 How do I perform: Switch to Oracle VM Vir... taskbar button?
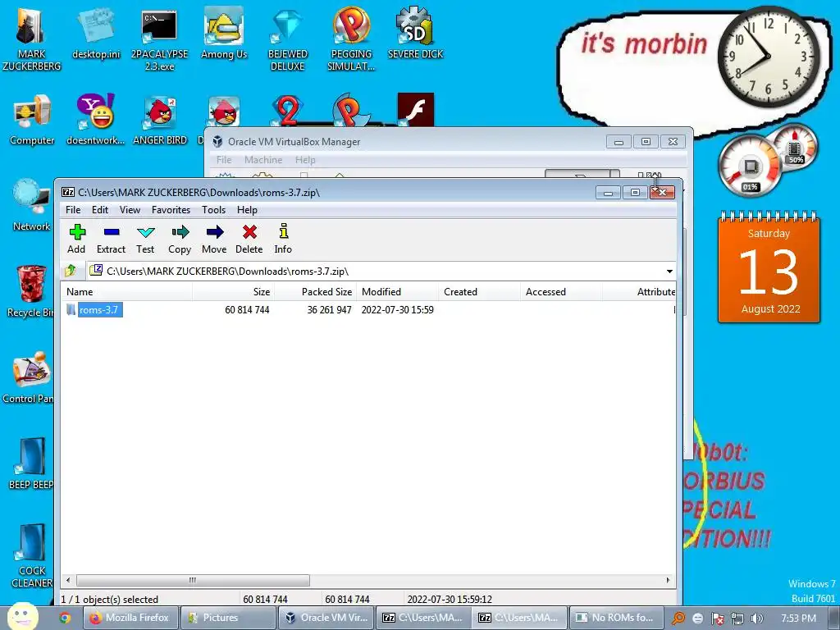click(x=326, y=618)
